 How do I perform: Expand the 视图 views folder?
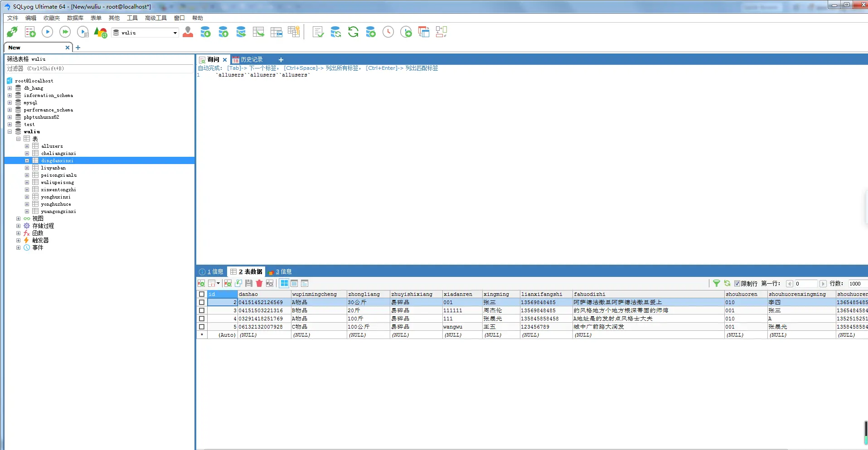click(18, 219)
